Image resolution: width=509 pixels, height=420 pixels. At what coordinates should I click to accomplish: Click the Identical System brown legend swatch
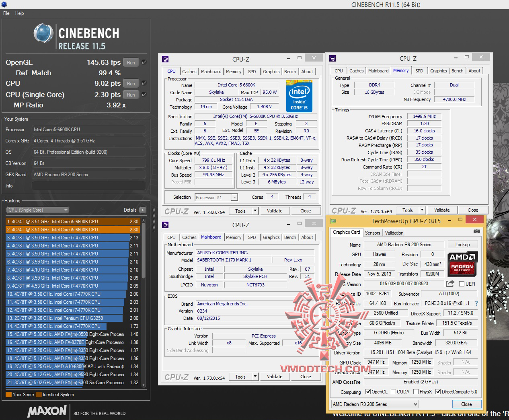pyautogui.click(x=39, y=395)
